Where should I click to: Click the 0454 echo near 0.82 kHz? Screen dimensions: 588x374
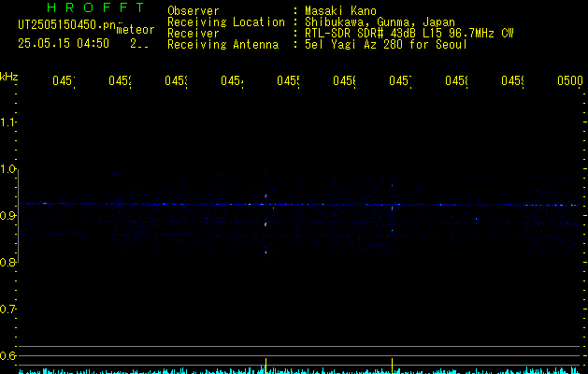click(x=265, y=252)
